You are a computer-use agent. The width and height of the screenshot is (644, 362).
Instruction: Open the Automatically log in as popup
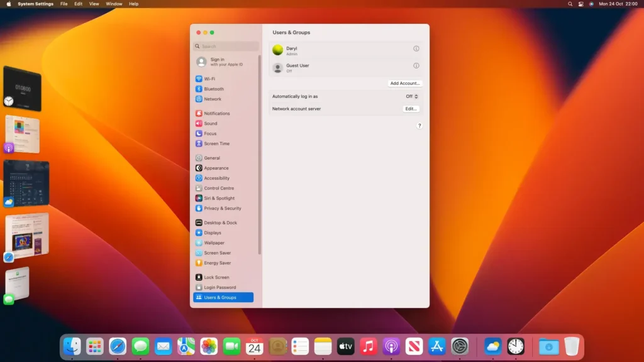411,96
